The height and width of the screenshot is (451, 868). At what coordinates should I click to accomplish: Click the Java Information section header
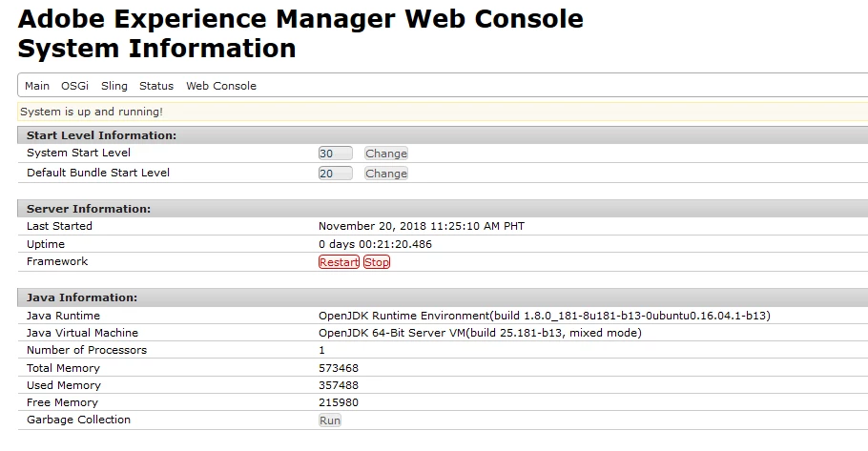[x=82, y=297]
